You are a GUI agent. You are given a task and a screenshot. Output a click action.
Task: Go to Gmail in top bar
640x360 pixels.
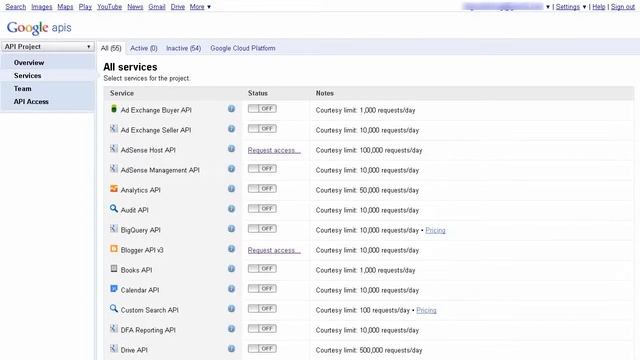pos(157,7)
